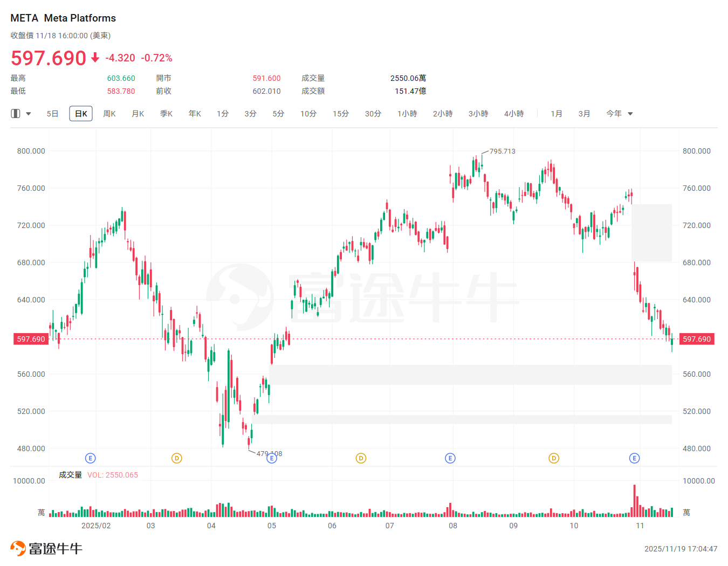Expand the 今年 range dropdown

pyautogui.click(x=630, y=114)
